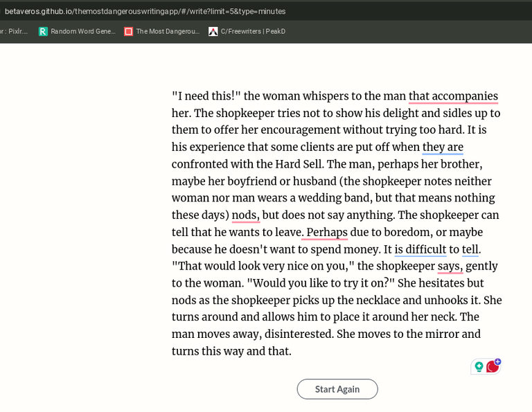532x412 pixels.
Task: Click the red square Most Dangerous favicon
Action: (x=129, y=32)
